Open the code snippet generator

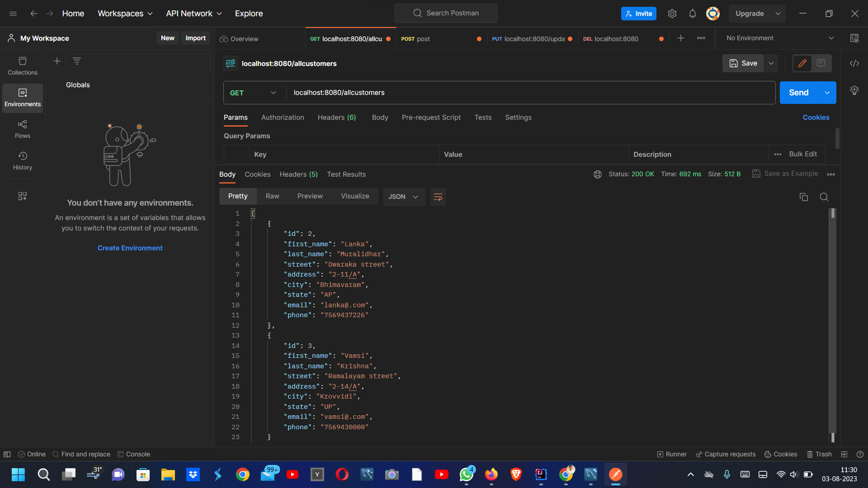[x=854, y=63]
